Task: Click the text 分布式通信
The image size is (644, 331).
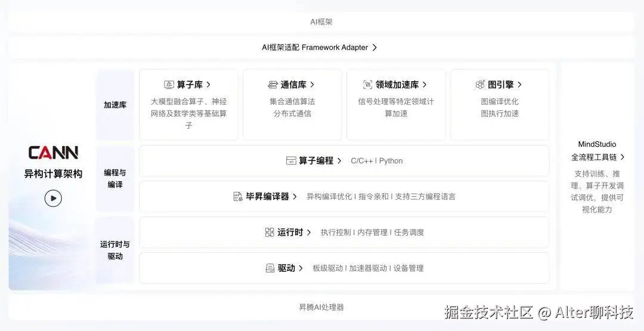Action: coord(292,114)
